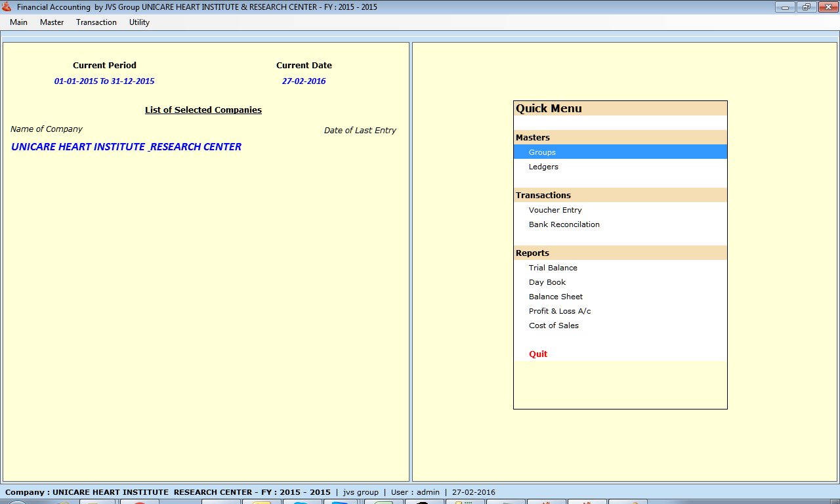Screen dimensions: 840x504
Task: Minimize the Financial Accounting window
Action: 784,7
